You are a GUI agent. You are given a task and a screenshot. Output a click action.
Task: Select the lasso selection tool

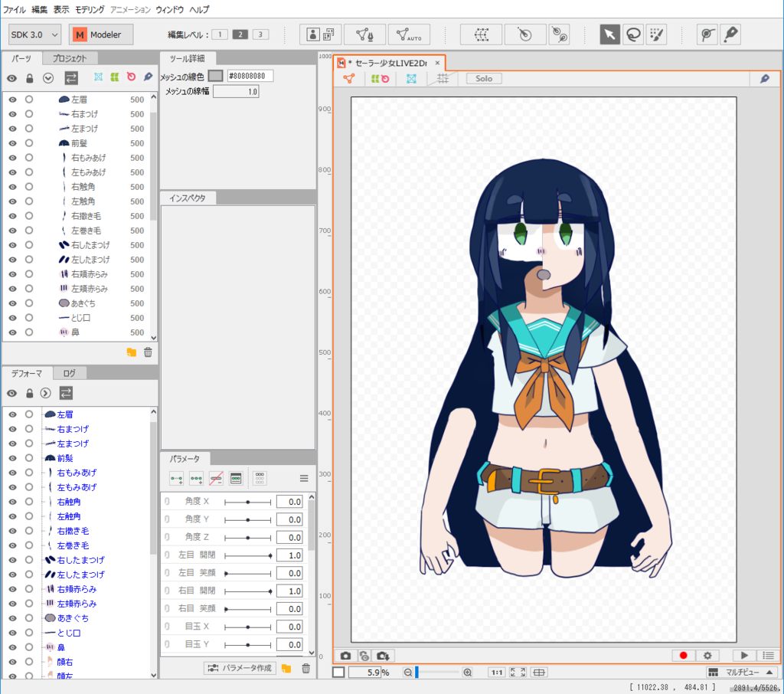(633, 34)
